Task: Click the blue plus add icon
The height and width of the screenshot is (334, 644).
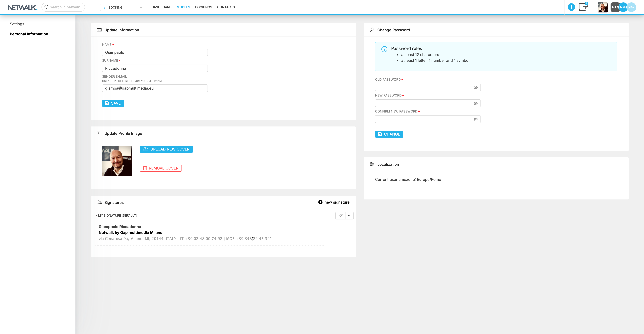Action: pos(571,7)
